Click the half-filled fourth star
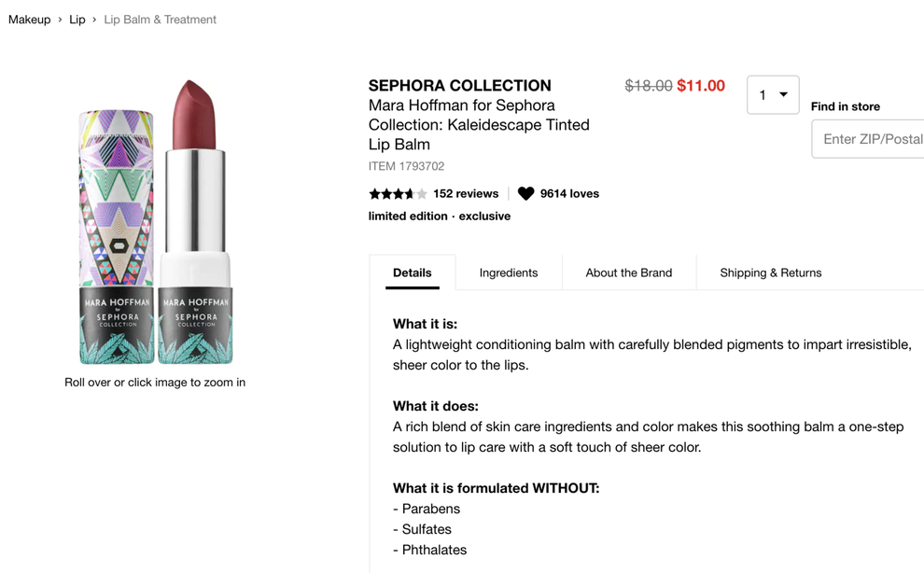The width and height of the screenshot is (924, 573). (x=409, y=193)
